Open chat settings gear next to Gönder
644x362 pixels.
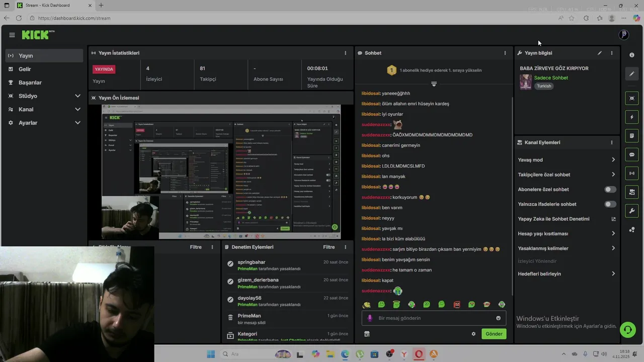point(473,334)
